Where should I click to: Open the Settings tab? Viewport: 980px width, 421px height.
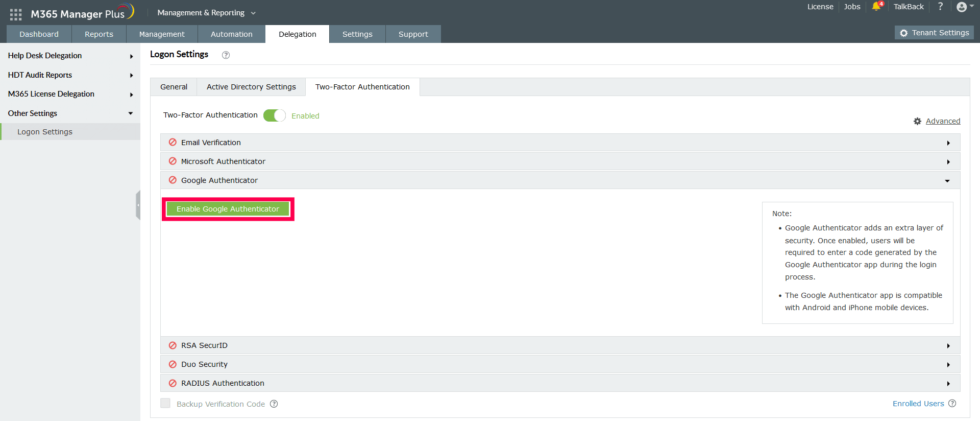pos(357,34)
